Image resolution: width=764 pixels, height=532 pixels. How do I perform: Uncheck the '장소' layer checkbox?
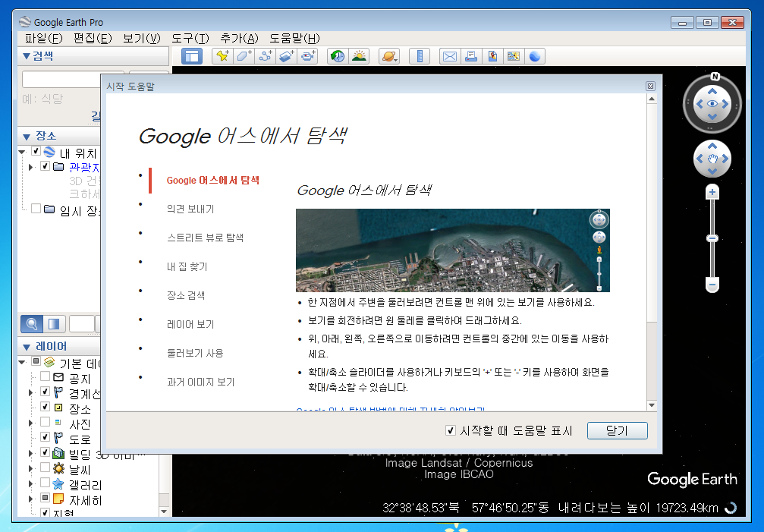(46, 407)
